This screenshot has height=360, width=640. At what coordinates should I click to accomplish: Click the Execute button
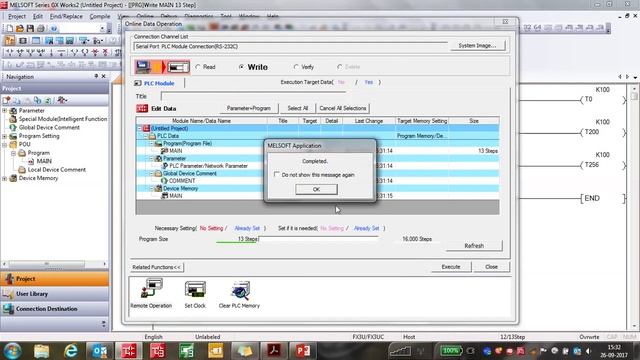click(x=451, y=267)
